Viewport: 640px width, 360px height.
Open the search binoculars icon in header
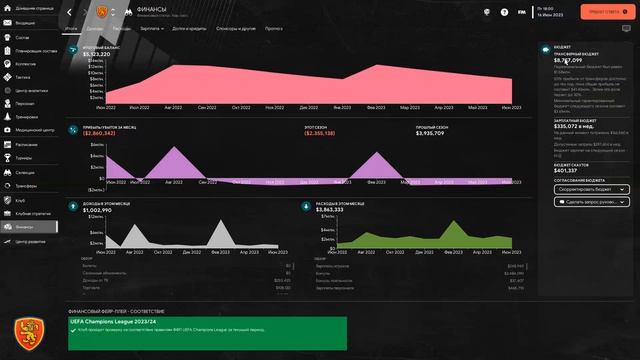(129, 12)
